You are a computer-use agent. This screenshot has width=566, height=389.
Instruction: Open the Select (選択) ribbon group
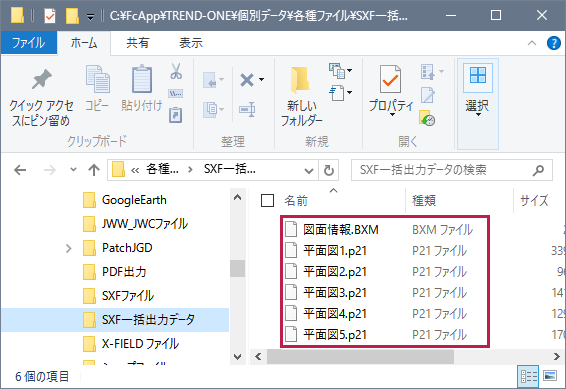point(478,104)
